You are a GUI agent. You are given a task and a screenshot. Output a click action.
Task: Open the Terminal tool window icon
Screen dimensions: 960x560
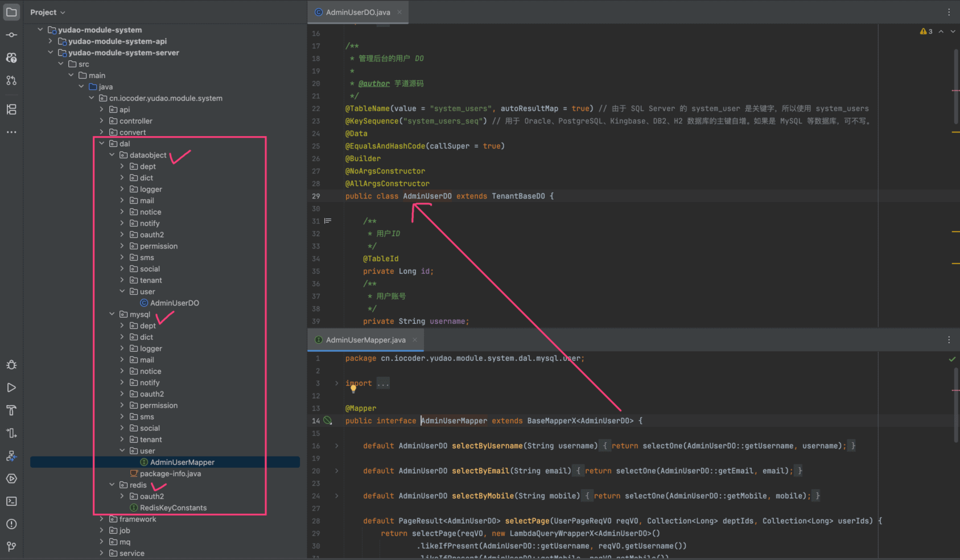[11, 501]
